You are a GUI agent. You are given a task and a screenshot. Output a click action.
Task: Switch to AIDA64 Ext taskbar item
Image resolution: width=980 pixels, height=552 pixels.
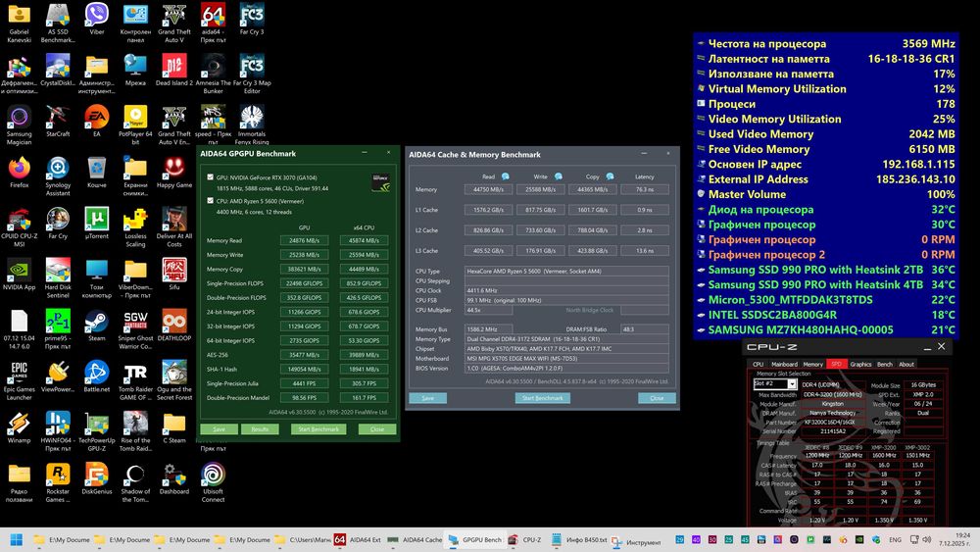(x=359, y=539)
